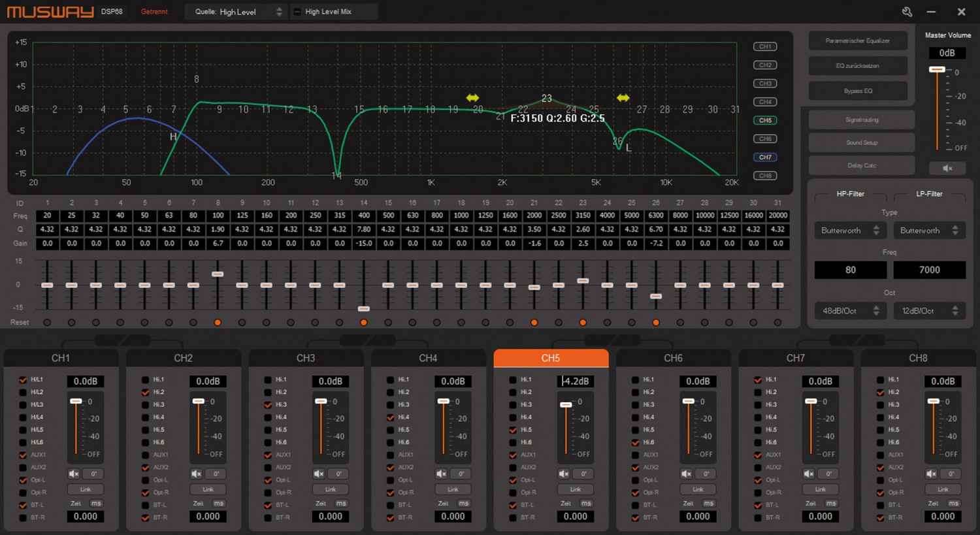
Task: Uncheck Hi.3 input on CH3
Action: [x=268, y=404]
